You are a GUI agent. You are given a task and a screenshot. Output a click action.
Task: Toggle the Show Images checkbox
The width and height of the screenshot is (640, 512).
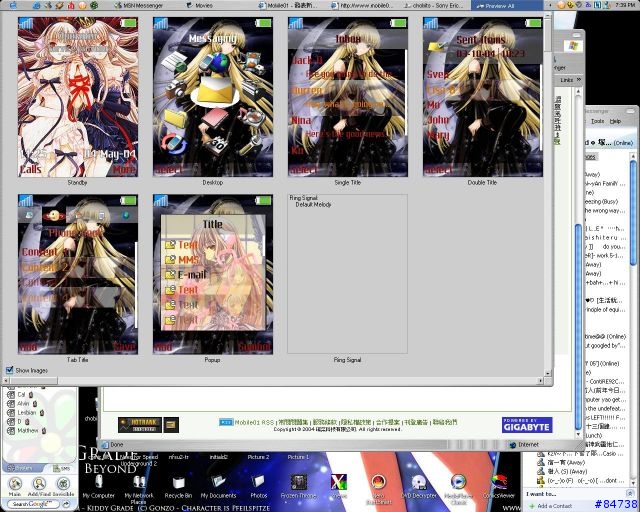[10, 370]
